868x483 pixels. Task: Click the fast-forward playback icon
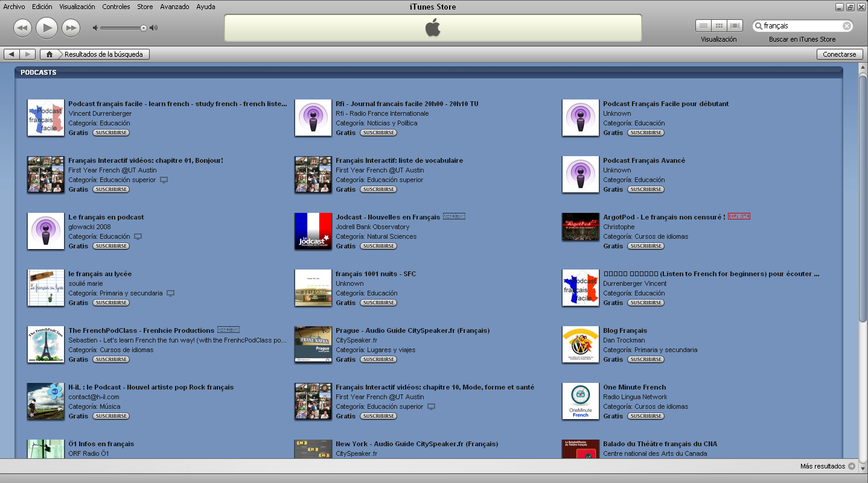coord(71,27)
